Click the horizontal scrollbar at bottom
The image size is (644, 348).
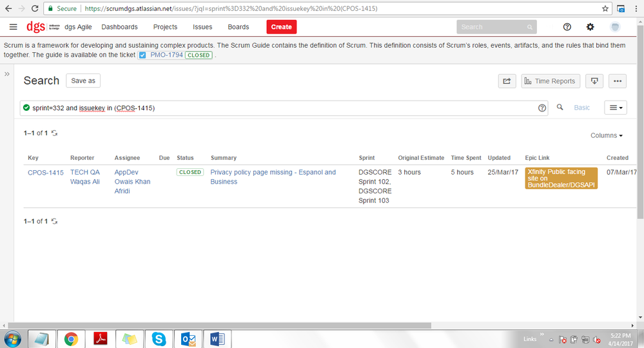pyautogui.click(x=220, y=325)
